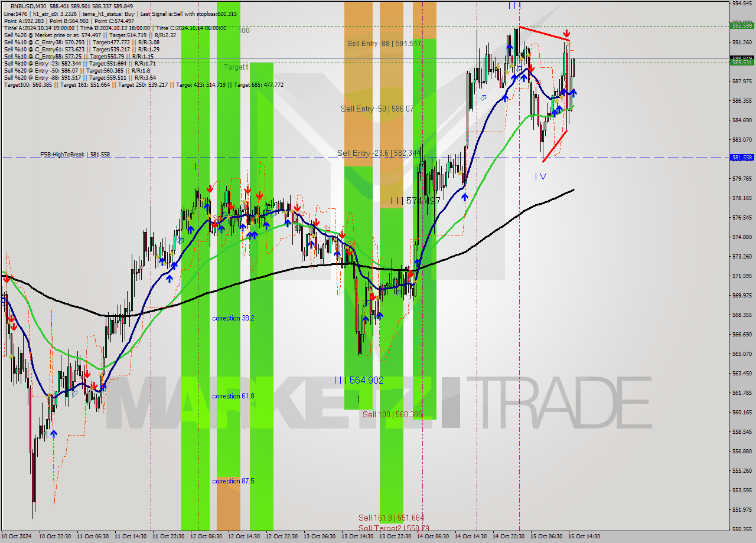Click the blue 581.558 price tag
Viewport: 756px width, 543px height.
tap(742, 158)
